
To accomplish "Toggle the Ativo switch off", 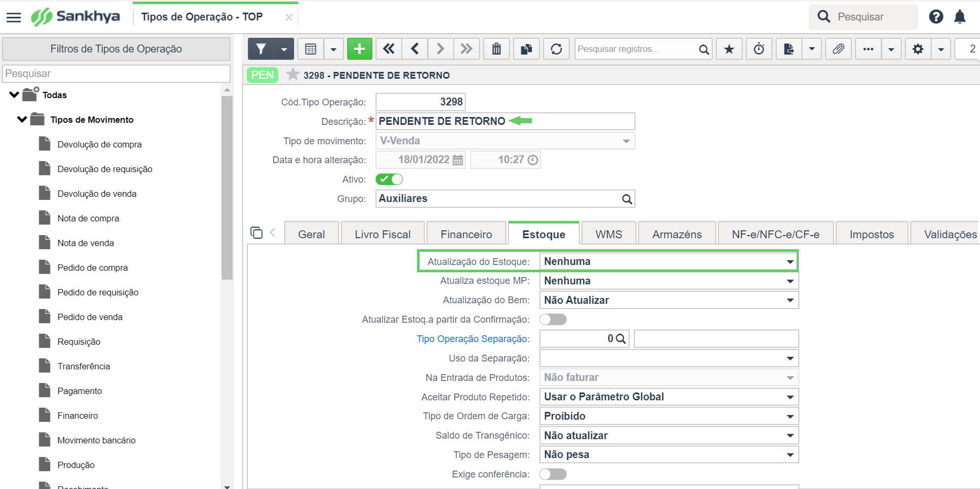I will (389, 179).
